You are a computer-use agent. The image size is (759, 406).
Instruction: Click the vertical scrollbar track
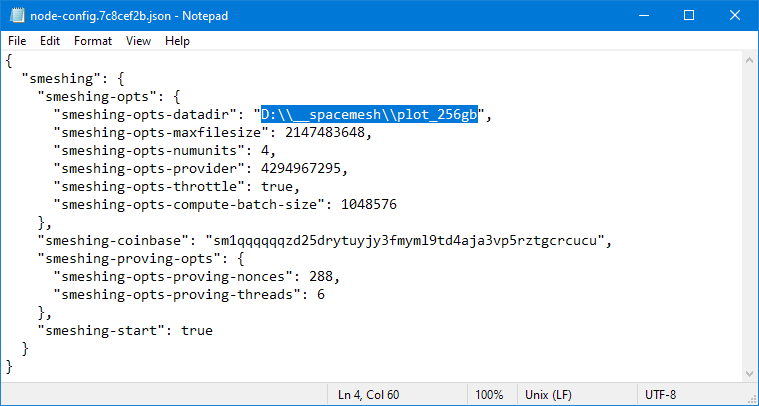749,217
